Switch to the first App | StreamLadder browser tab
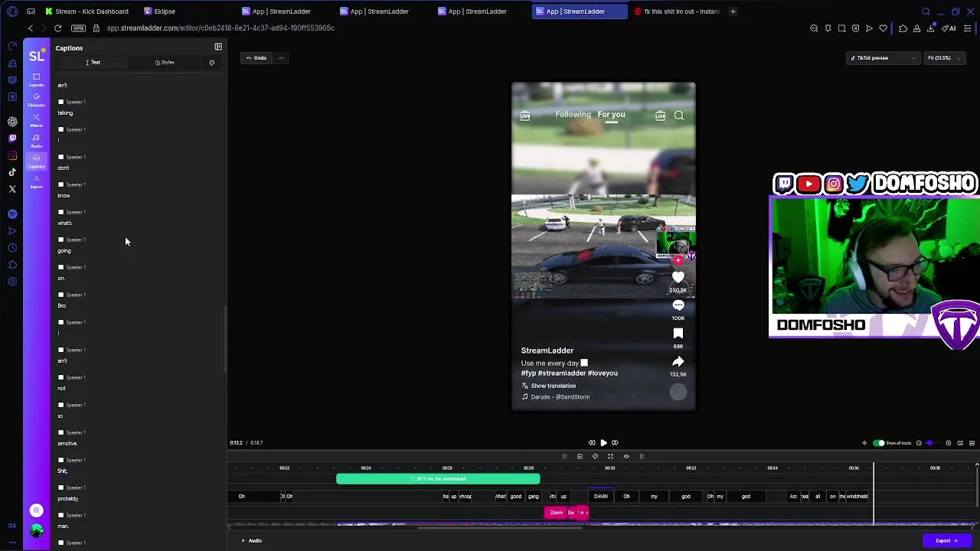The height and width of the screenshot is (551, 980). click(x=276, y=11)
